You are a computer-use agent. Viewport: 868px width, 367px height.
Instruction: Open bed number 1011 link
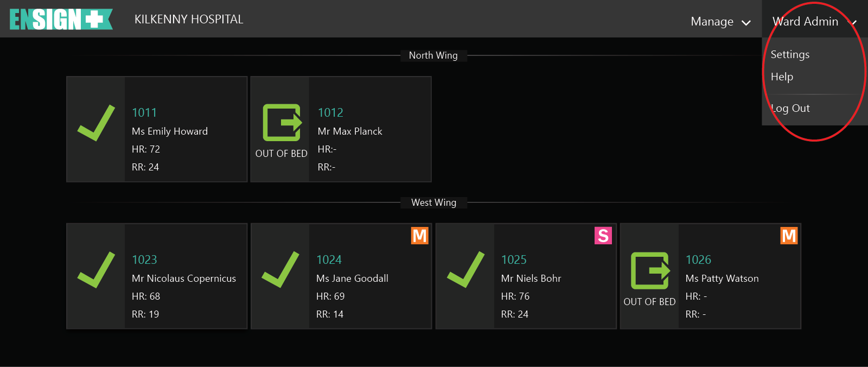coord(144,112)
